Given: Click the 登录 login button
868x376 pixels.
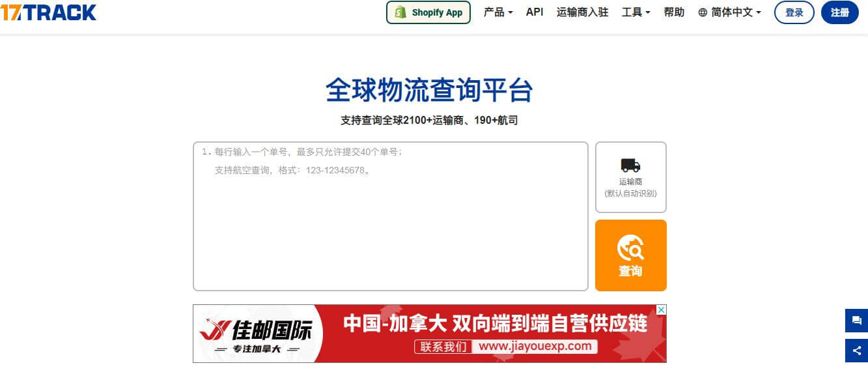Looking at the screenshot, I should (794, 12).
